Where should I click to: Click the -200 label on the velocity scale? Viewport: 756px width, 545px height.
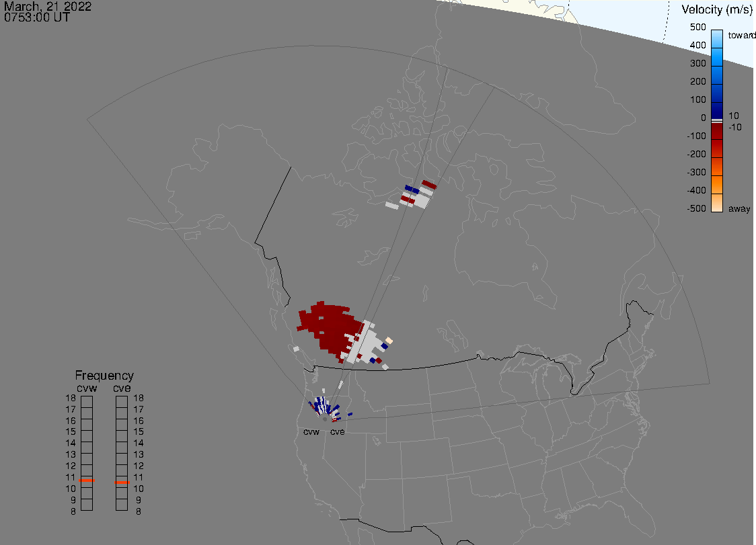pyautogui.click(x=696, y=154)
